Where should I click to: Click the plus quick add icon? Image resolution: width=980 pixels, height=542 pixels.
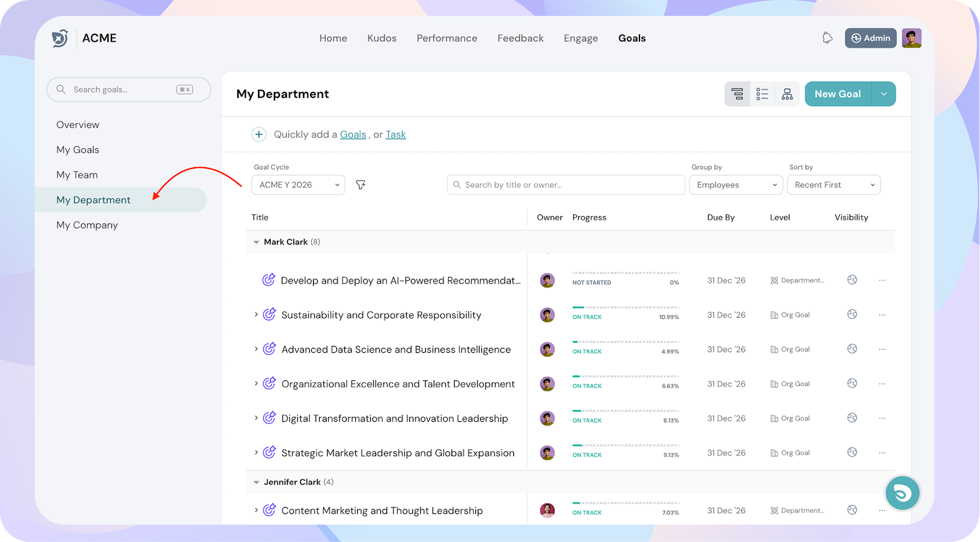[x=259, y=134]
